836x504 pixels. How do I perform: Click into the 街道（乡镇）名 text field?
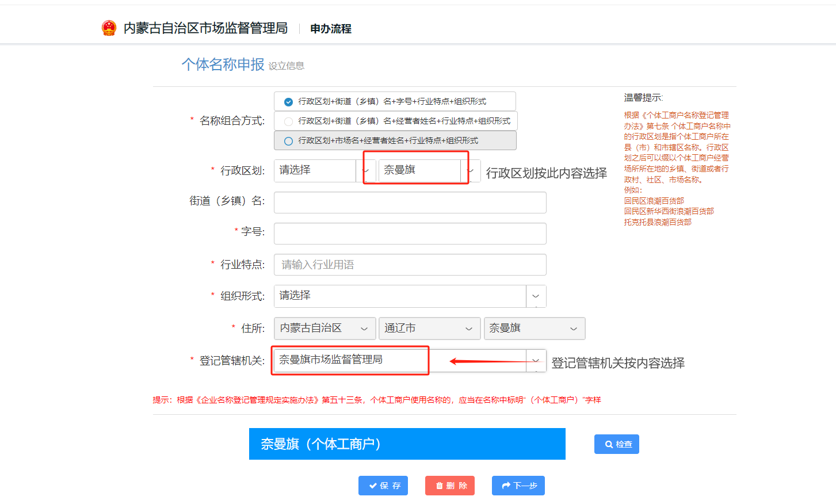coord(410,203)
